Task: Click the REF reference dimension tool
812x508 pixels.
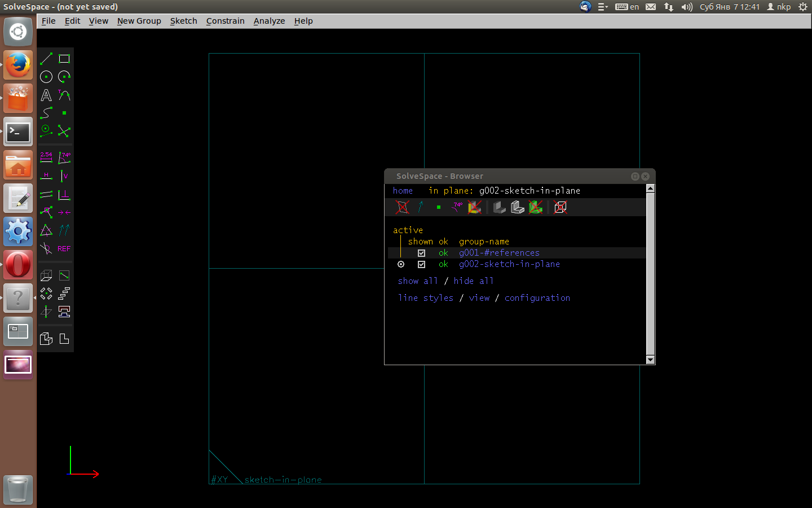Action: click(x=64, y=248)
